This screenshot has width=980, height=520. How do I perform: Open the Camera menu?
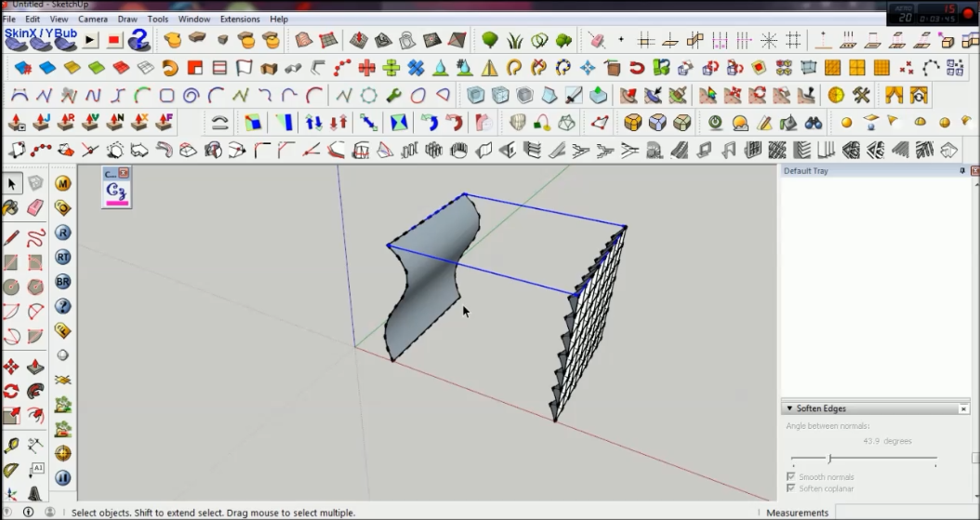click(x=92, y=20)
